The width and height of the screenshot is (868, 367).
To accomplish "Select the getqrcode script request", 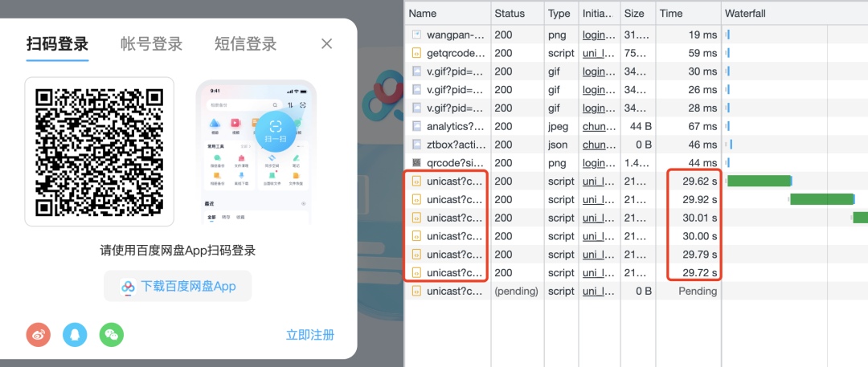I will tap(637, 53).
